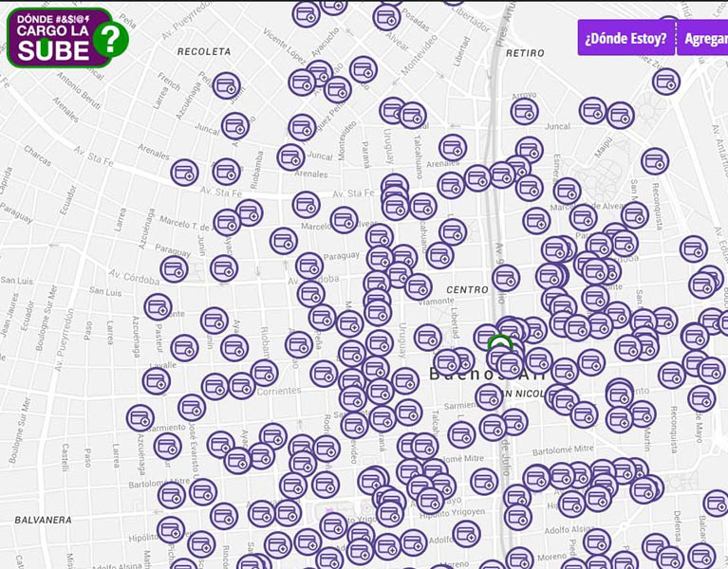The width and height of the screenshot is (728, 569).
Task: Open SUBE marker left of the left Av. Córdoba label
Action: click(x=174, y=269)
